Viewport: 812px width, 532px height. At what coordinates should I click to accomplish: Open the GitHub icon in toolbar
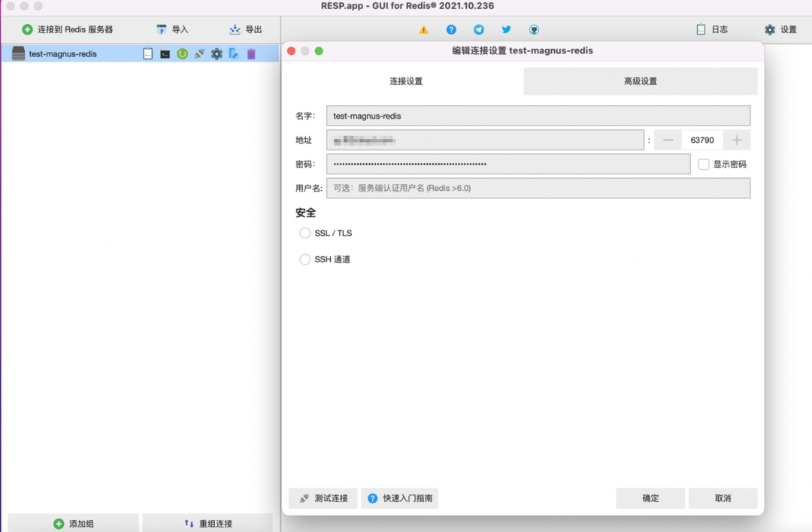534,29
